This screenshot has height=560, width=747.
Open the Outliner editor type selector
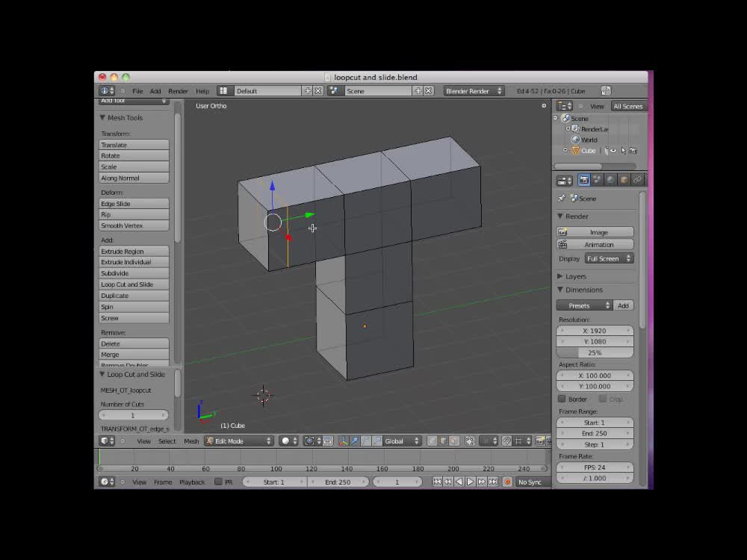pyautogui.click(x=565, y=106)
